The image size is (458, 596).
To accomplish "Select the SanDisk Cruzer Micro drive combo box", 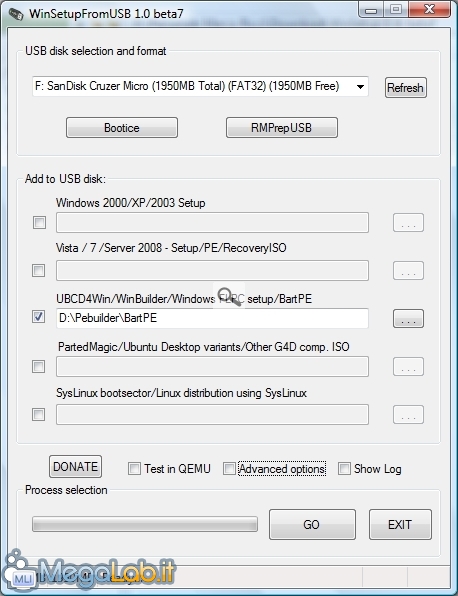I will coord(200,86).
